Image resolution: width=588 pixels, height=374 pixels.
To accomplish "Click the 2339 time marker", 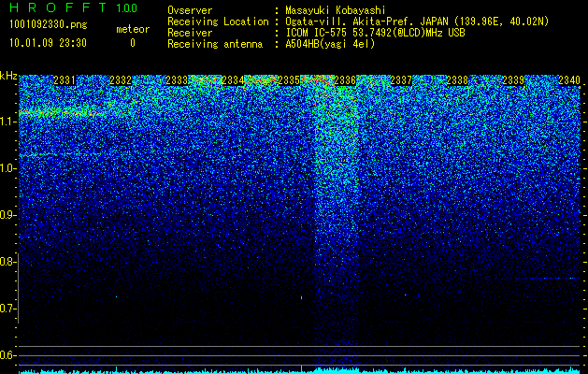I will click(513, 80).
